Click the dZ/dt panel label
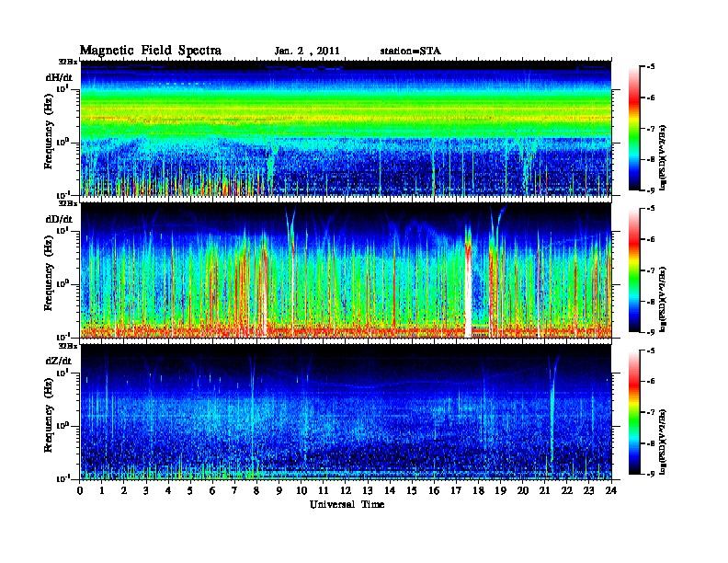 click(59, 361)
